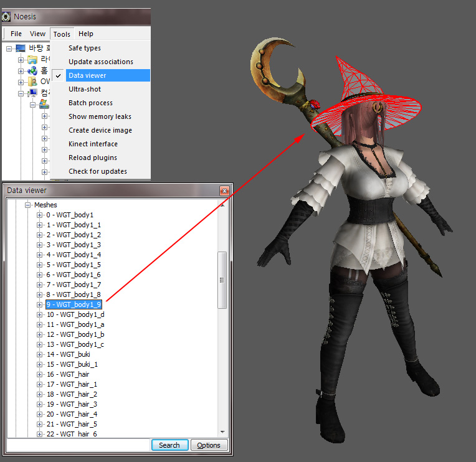Expand mesh 1 - WGT_body1_1
This screenshot has width=476, height=462.
tap(39, 225)
